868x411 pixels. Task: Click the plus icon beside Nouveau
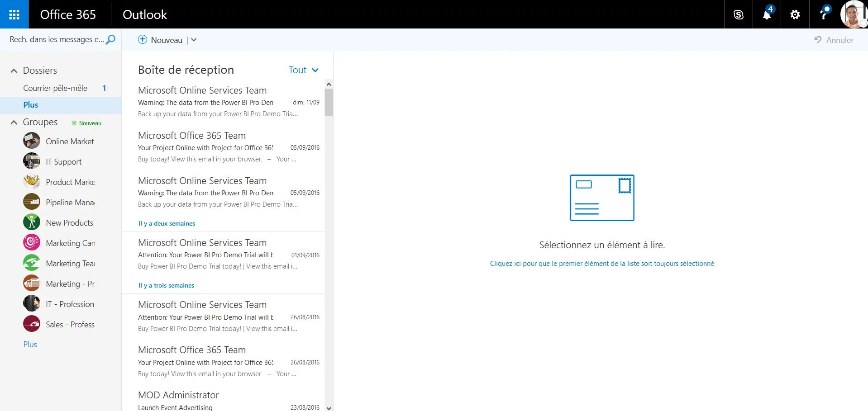point(143,39)
